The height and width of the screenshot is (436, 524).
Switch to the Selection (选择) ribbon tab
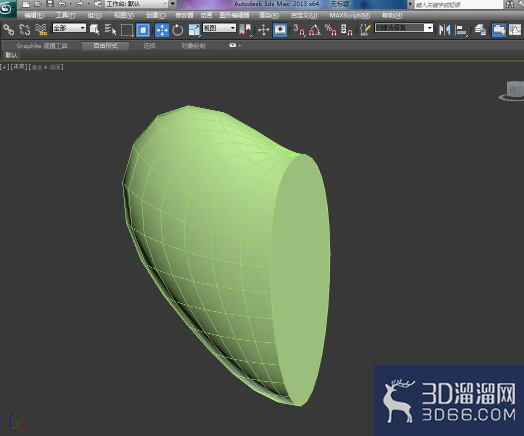pyautogui.click(x=149, y=46)
